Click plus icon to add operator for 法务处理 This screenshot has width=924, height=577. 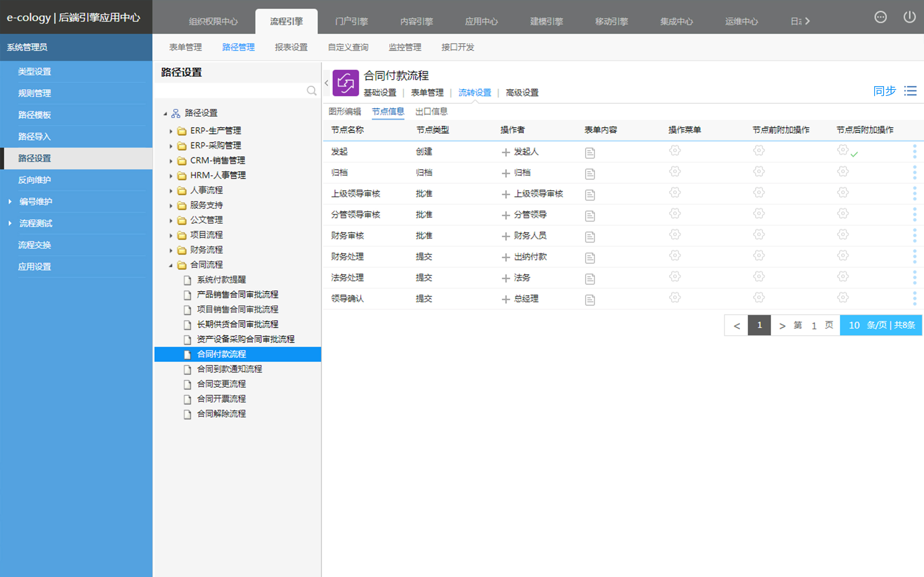(506, 278)
